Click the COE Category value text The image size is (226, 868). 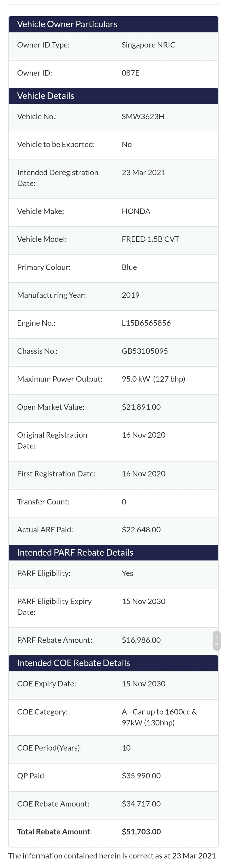(x=159, y=717)
